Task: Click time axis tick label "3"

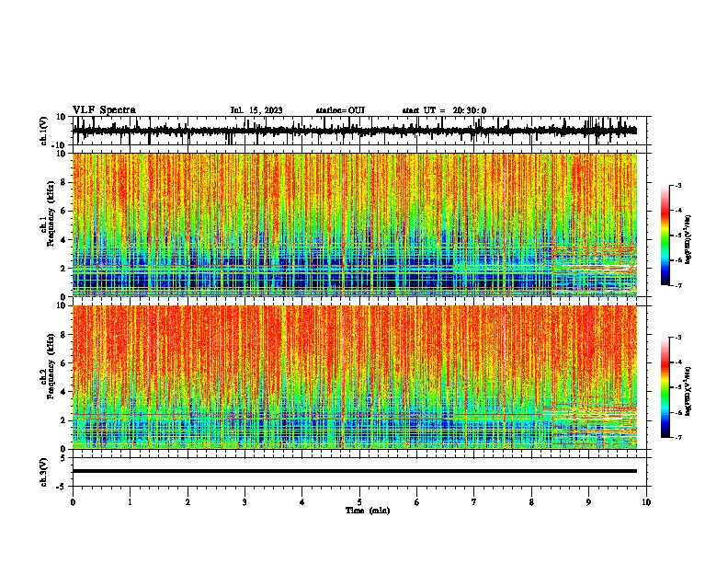Action: coord(245,502)
